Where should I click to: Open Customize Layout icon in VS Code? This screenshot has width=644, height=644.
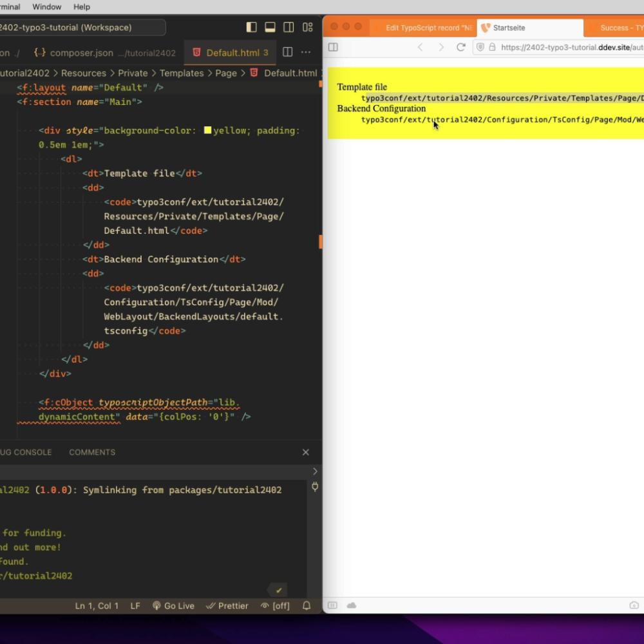pyautogui.click(x=308, y=28)
